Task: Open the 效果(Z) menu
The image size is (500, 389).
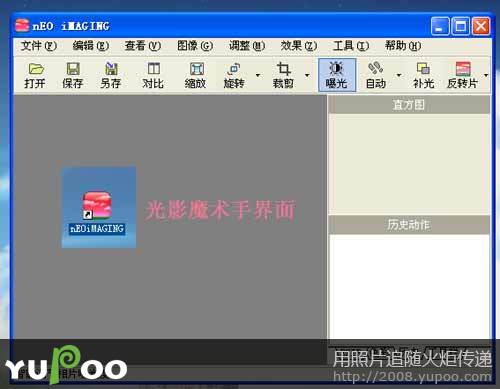Action: 299,46
